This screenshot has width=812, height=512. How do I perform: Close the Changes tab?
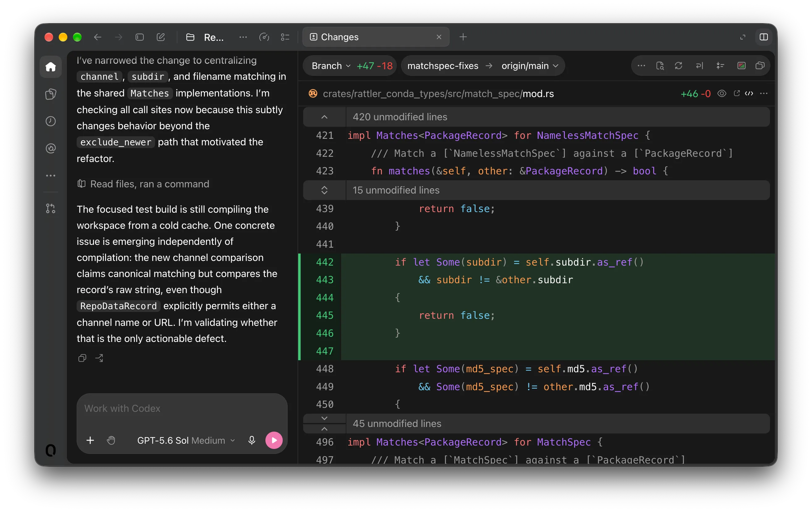[439, 37]
